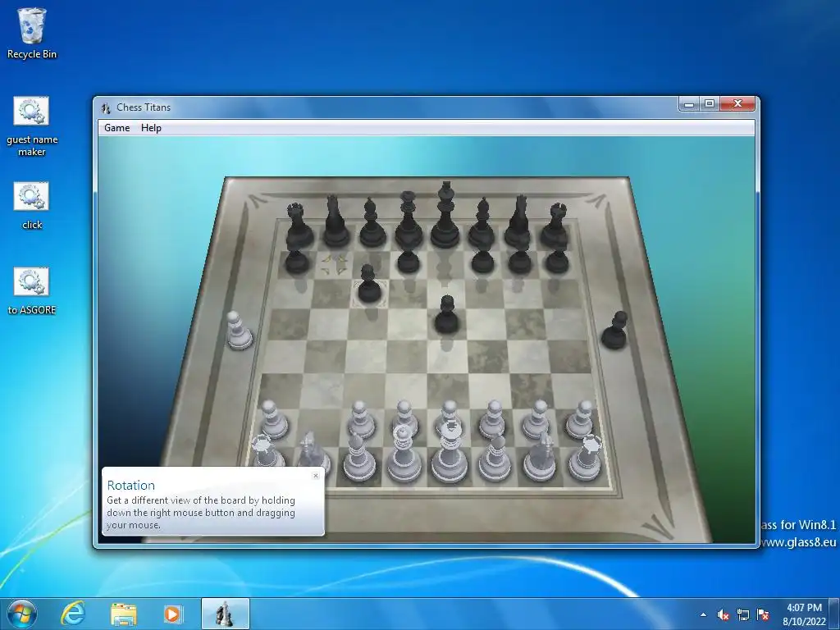Click the black rook on h8

[x=555, y=225]
